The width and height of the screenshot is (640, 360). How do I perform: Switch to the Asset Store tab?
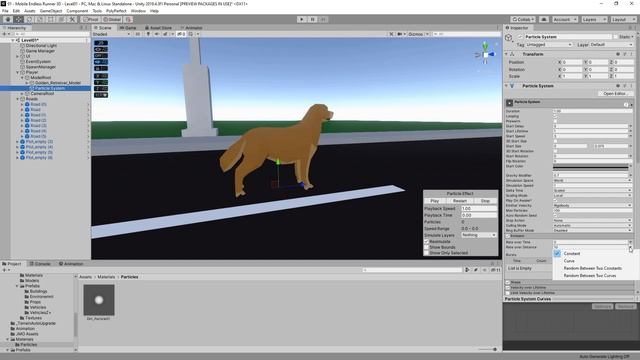click(x=158, y=28)
